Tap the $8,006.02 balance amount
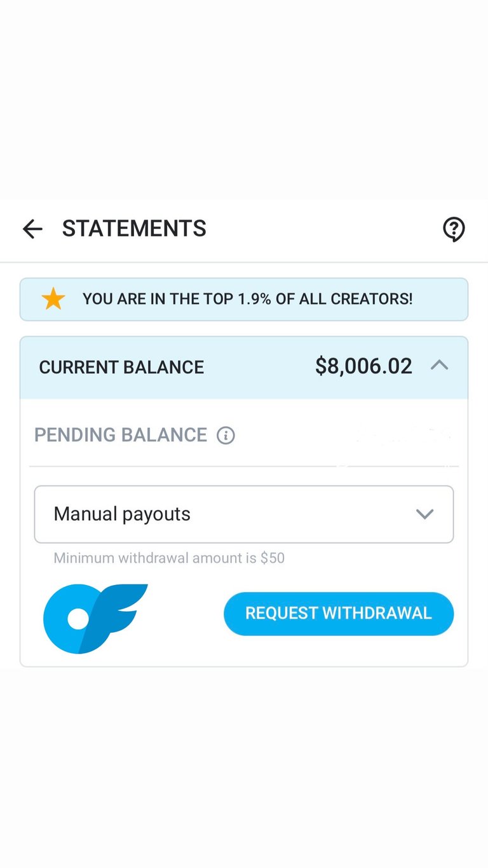The image size is (488, 868). [x=363, y=366]
